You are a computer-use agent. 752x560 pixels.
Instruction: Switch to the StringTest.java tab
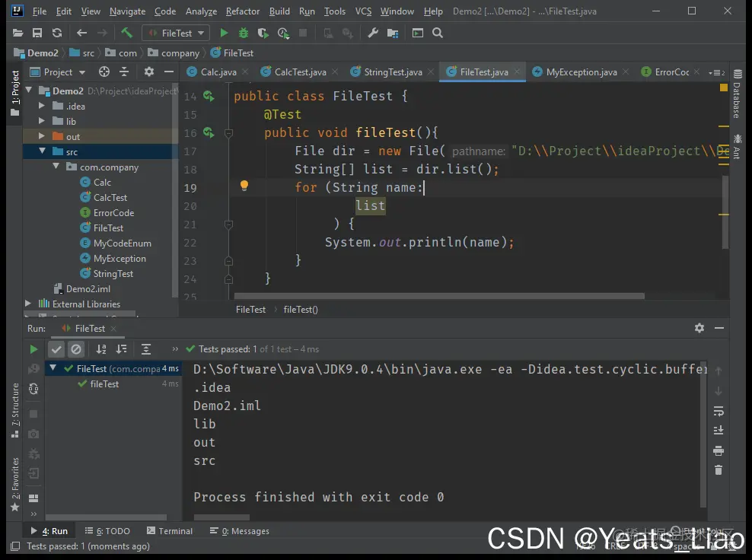tap(393, 72)
